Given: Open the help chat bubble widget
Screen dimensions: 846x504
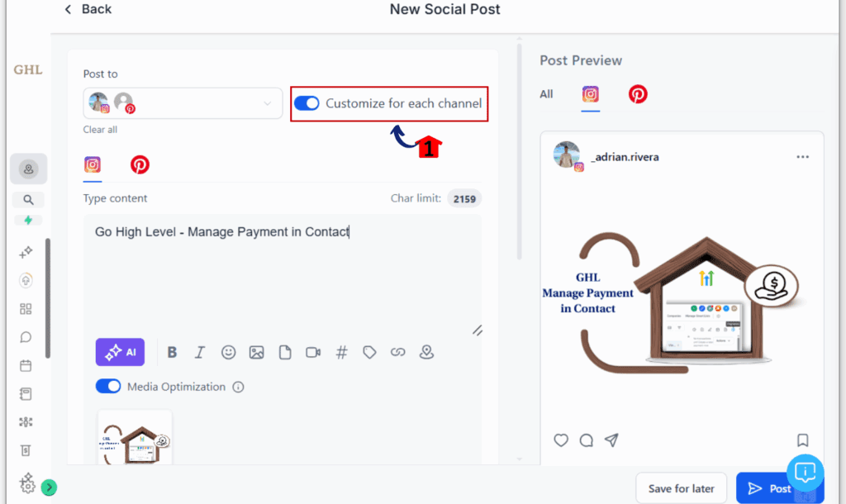Looking at the screenshot, I should pyautogui.click(x=805, y=473).
